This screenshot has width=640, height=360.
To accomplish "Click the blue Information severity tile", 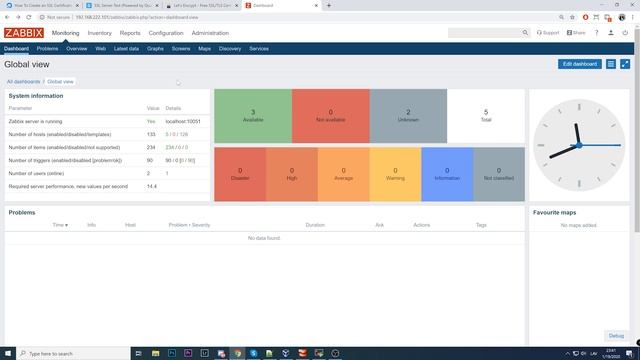I will [447, 174].
